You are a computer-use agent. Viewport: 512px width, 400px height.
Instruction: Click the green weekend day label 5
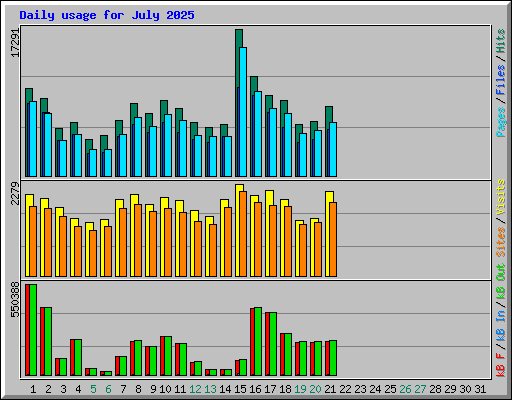click(x=93, y=389)
